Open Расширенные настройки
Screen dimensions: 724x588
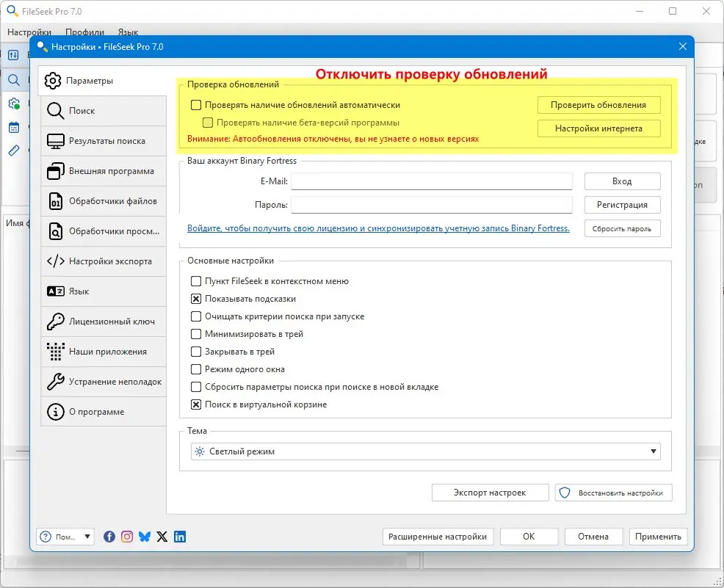[x=438, y=537]
